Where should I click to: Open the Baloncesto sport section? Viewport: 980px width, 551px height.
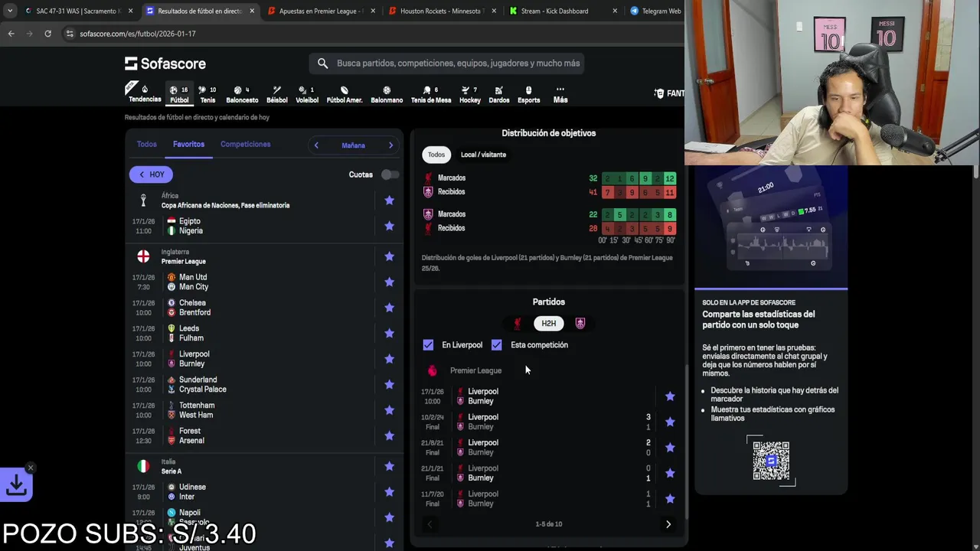tap(242, 93)
